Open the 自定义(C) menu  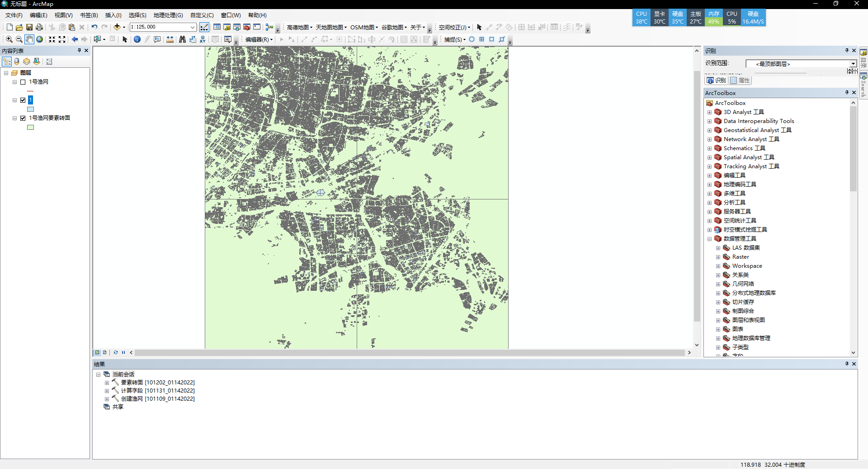(x=202, y=15)
